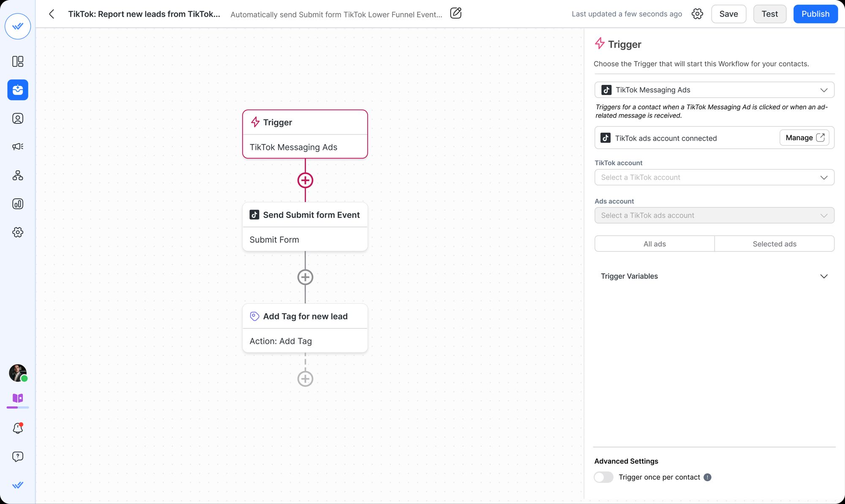Click the lightning bolt Trigger icon
The width and height of the screenshot is (845, 504).
pyautogui.click(x=255, y=122)
